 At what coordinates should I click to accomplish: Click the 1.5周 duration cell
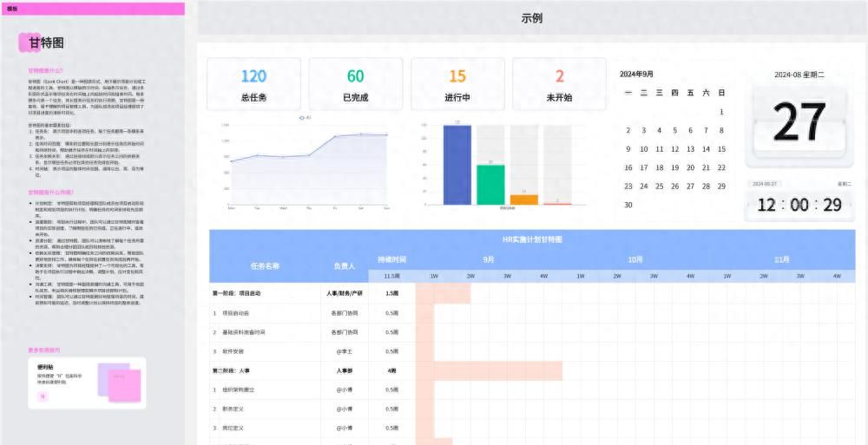tap(392, 293)
